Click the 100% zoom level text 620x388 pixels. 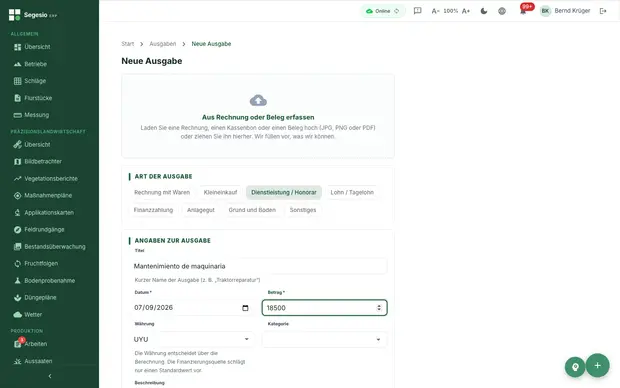pyautogui.click(x=450, y=11)
